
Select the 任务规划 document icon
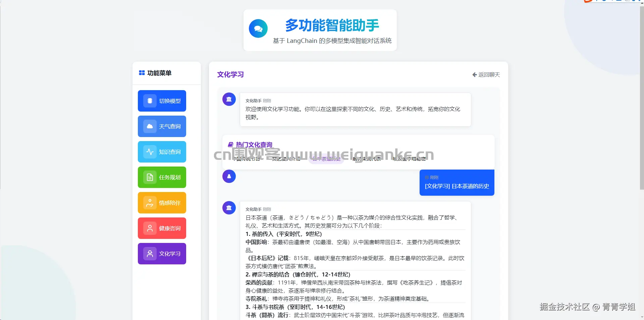point(150,177)
